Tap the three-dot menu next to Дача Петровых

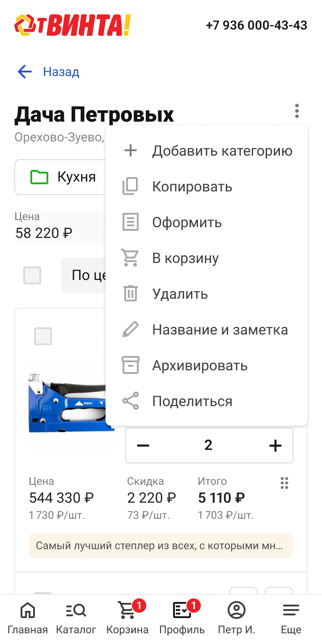coord(297,111)
